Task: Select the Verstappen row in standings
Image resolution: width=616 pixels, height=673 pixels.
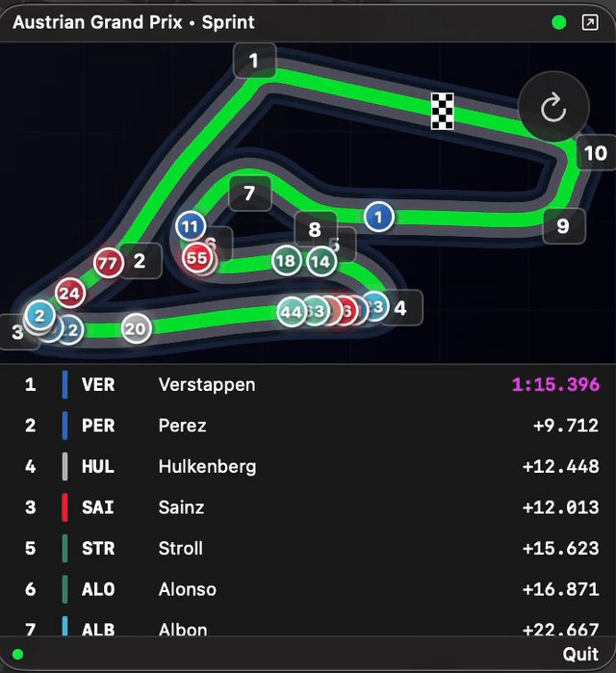Action: point(308,384)
